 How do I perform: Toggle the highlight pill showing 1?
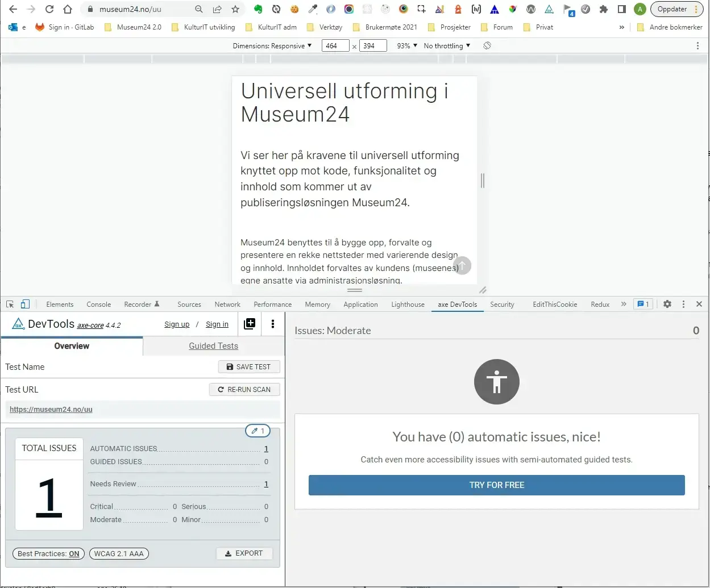tap(258, 431)
